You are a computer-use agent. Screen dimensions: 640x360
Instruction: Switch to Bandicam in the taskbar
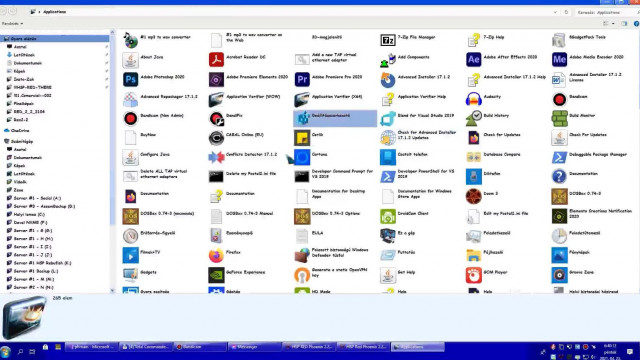click(200, 347)
